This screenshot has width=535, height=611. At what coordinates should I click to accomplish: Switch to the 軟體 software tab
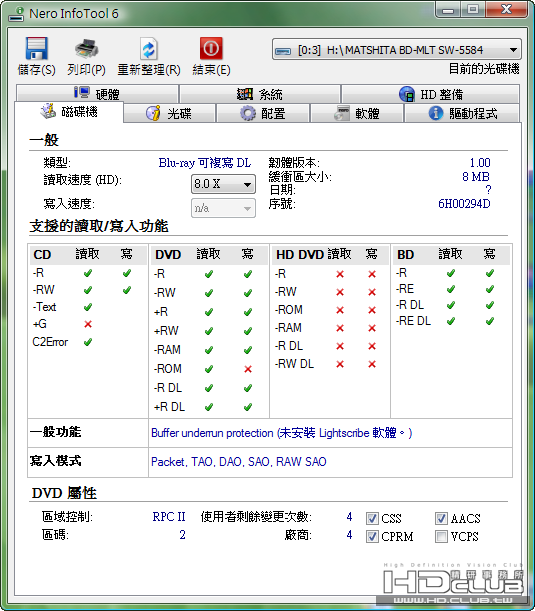[x=357, y=113]
